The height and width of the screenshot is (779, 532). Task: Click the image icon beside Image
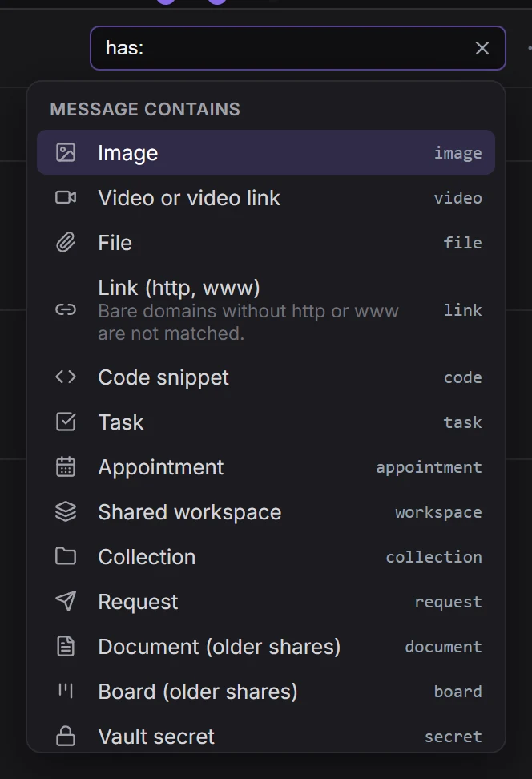(66, 152)
